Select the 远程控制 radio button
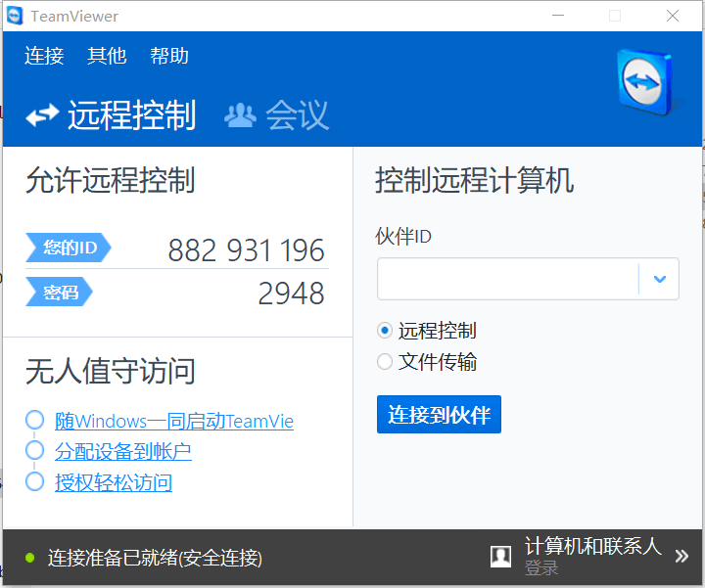This screenshot has width=705, height=588. pos(385,331)
